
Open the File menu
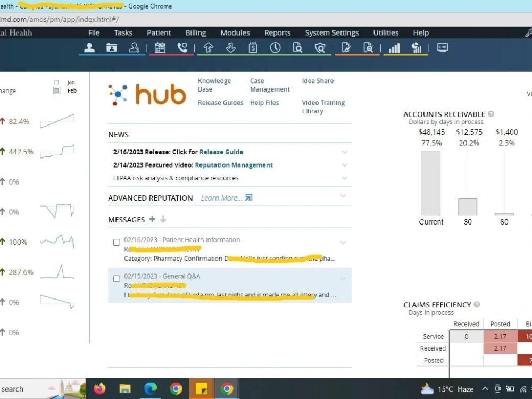click(94, 33)
